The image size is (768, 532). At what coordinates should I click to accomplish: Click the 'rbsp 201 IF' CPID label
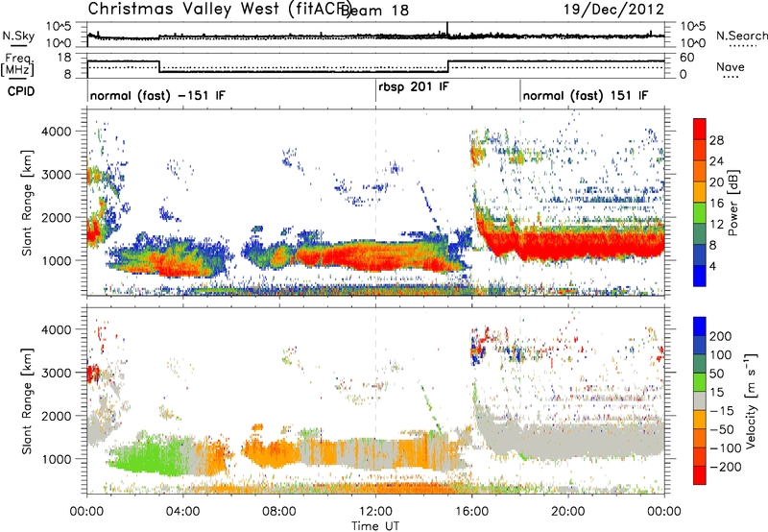[x=414, y=86]
